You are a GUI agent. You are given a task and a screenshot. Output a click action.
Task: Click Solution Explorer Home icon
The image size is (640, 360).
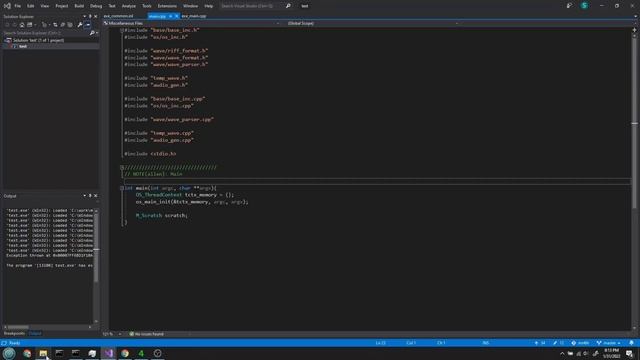22,25
